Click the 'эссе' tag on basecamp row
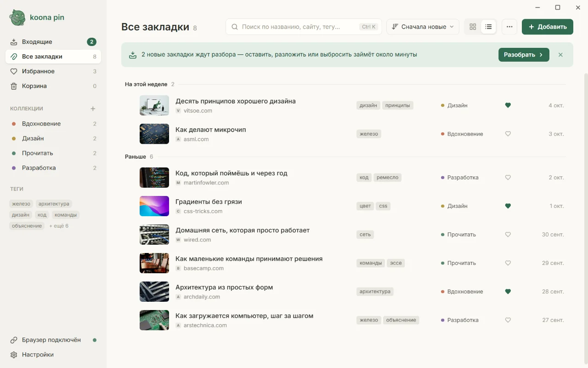Screen dimensions: 588x368 point(396,263)
